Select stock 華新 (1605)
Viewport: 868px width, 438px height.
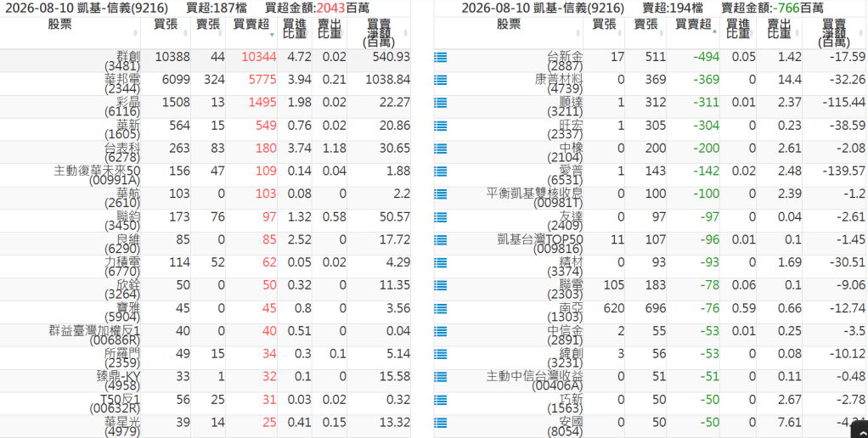(x=122, y=130)
